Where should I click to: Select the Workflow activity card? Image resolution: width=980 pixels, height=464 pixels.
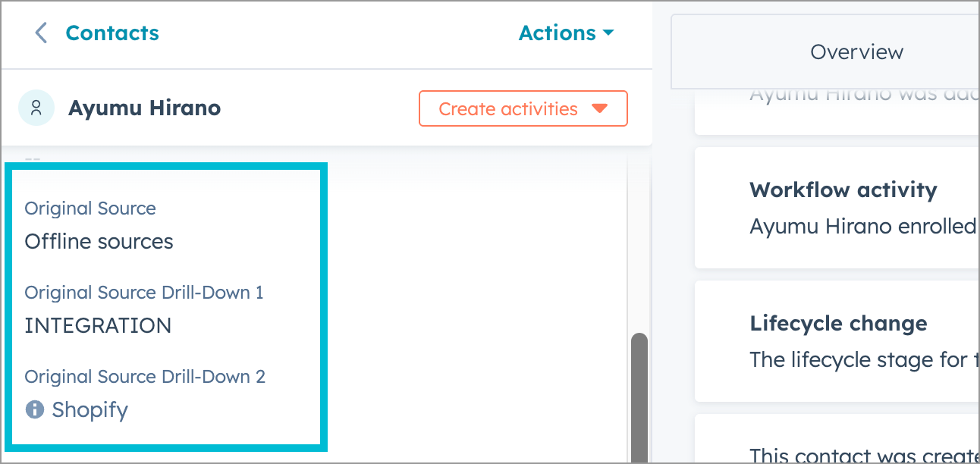(x=842, y=208)
